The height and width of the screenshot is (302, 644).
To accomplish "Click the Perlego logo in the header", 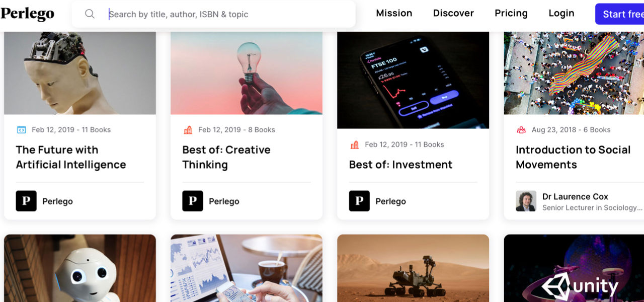I will 27,14.
